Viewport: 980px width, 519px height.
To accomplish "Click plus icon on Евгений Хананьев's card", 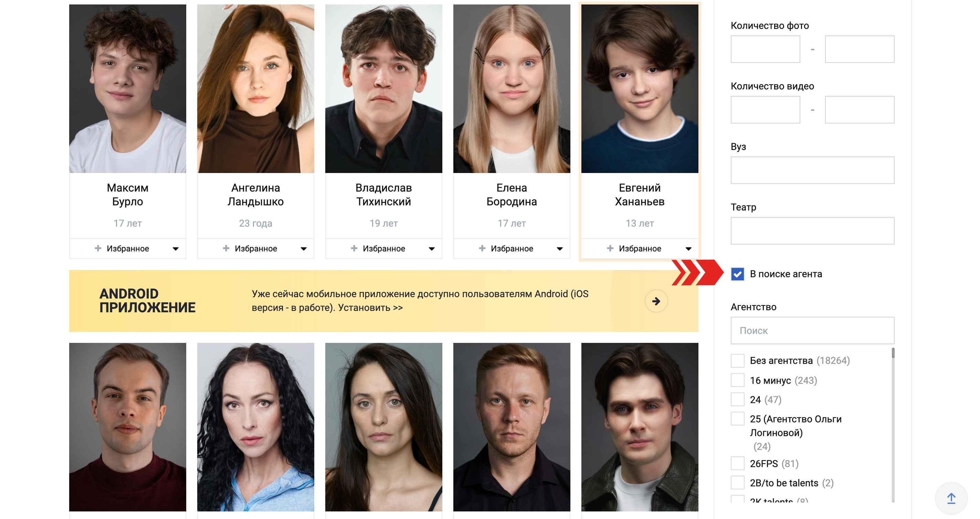I will (x=610, y=248).
